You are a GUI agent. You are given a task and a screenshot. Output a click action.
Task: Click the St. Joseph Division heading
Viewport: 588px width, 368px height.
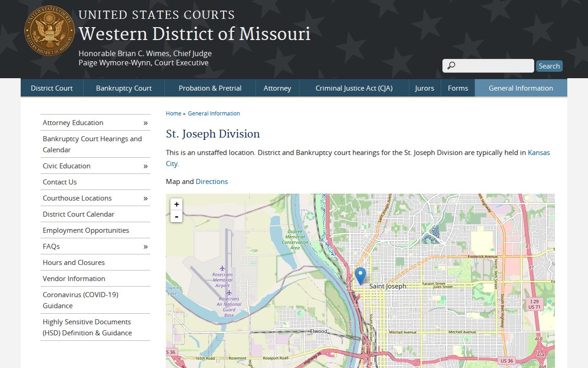tap(213, 134)
